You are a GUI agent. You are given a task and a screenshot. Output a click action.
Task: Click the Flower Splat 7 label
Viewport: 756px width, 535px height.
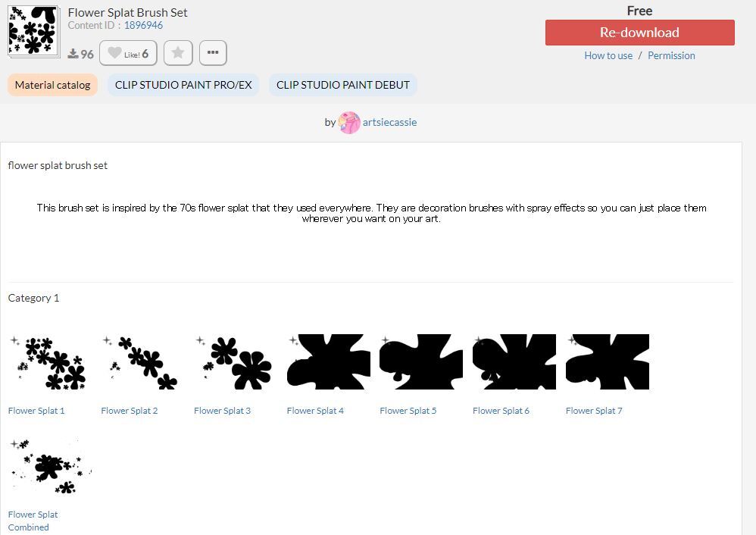point(594,411)
